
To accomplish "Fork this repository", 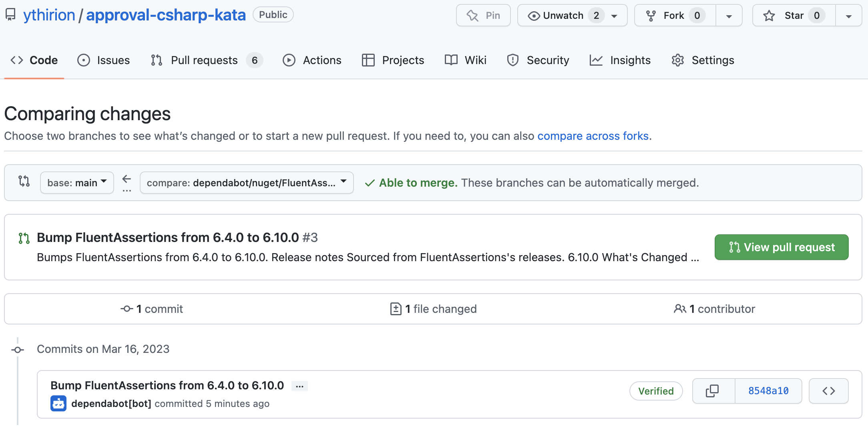I will click(x=675, y=16).
